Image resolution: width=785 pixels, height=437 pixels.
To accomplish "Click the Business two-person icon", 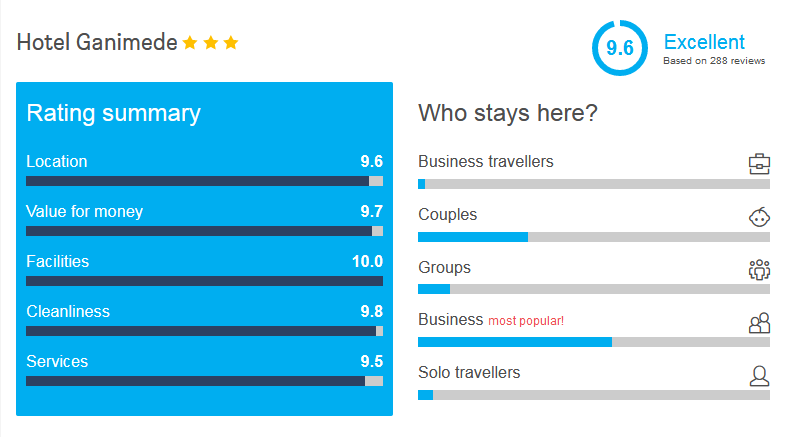I will pyautogui.click(x=759, y=323).
